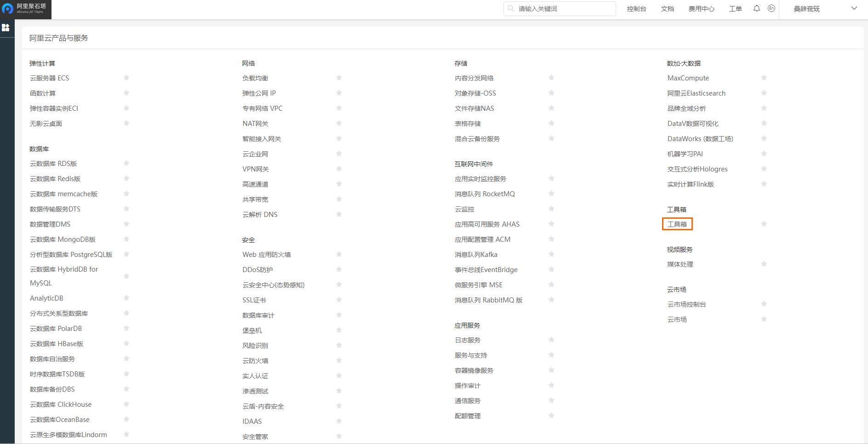Star the DDoS防护 service

pos(339,269)
